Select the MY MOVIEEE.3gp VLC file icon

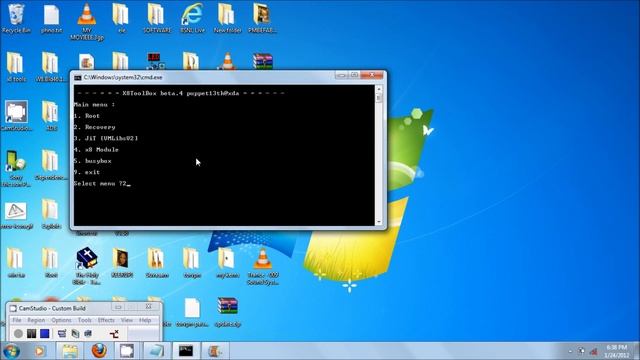click(x=87, y=21)
